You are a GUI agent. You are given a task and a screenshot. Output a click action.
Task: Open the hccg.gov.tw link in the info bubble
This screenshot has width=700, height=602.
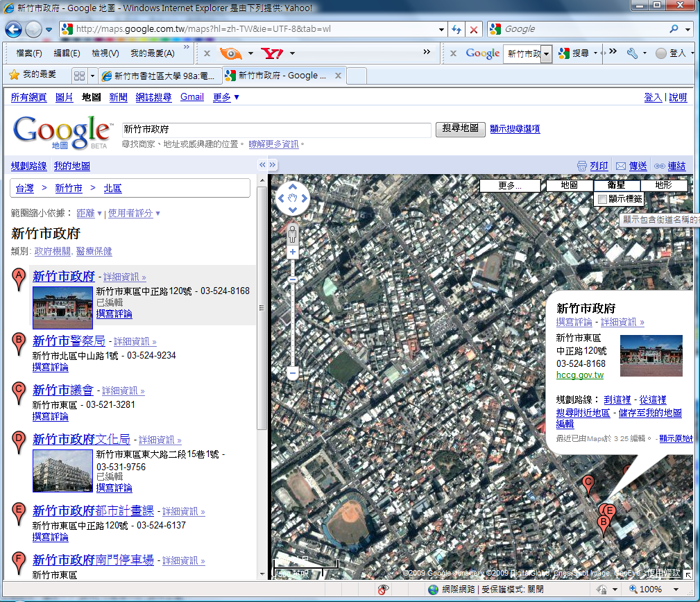point(580,375)
